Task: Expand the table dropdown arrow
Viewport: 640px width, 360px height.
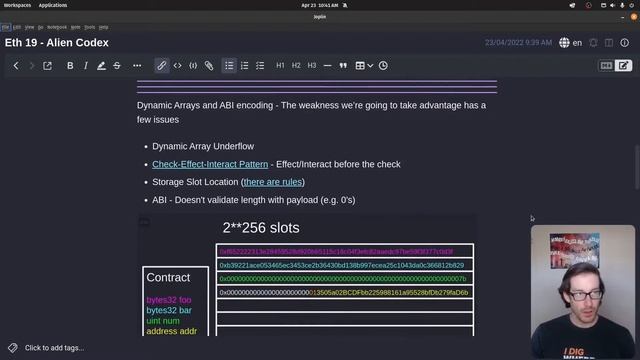Action: pos(370,66)
